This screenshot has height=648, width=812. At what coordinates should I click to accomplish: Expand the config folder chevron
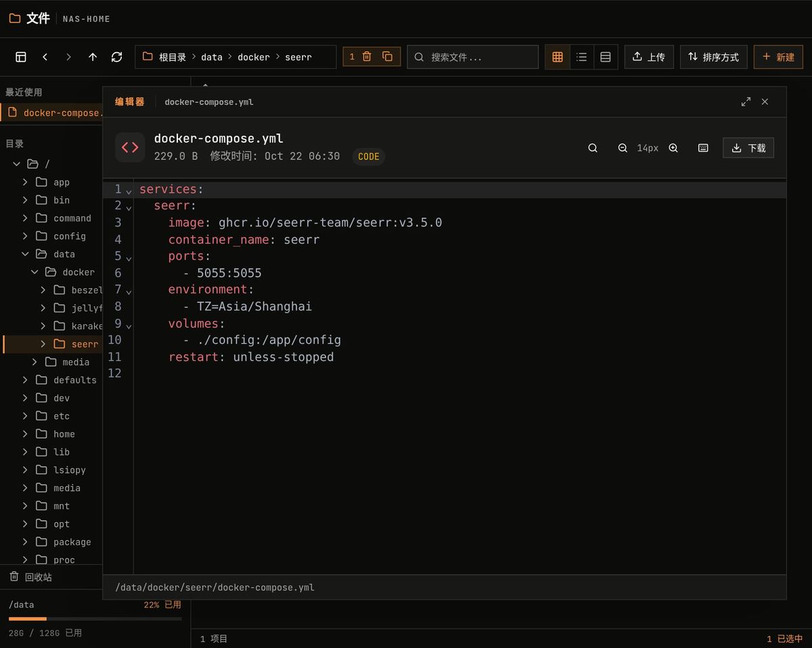tap(25, 236)
